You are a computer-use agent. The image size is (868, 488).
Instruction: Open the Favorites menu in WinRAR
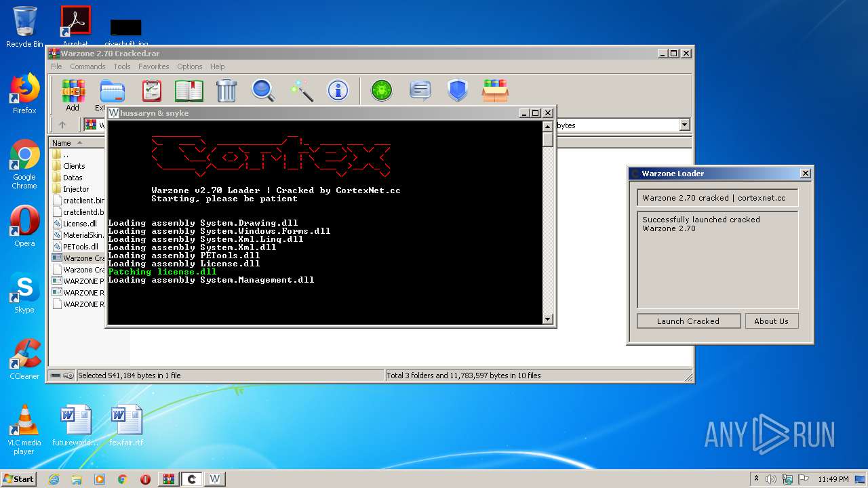(x=154, y=66)
